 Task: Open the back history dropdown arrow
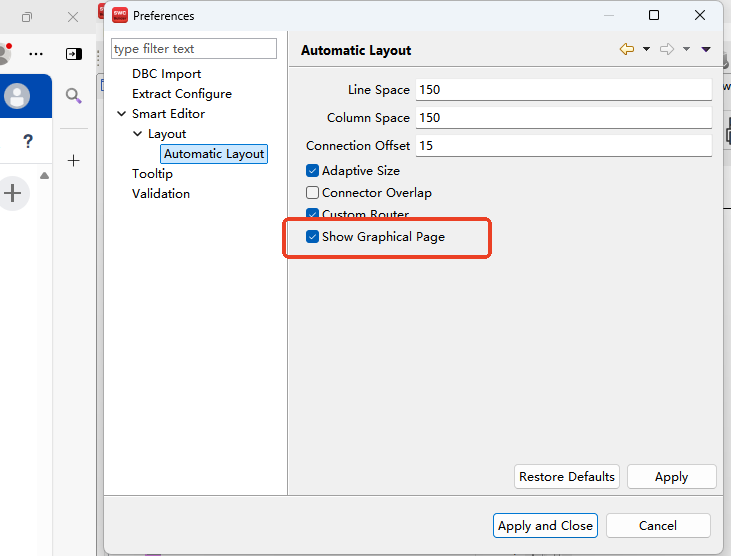646,49
